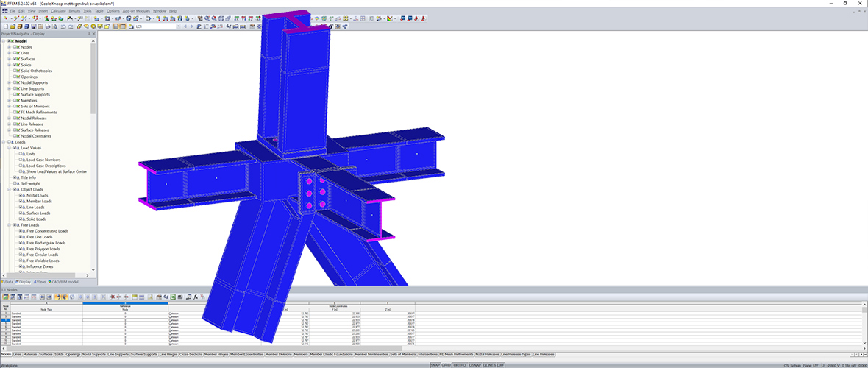The height and width of the screenshot is (368, 868).
Task: Collapse the Load Values tree node
Action: coord(9,148)
